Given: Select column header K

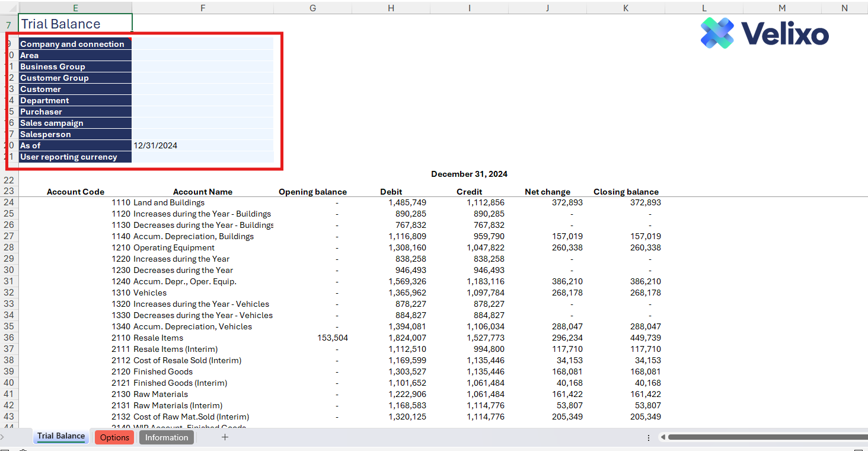Looking at the screenshot, I should 626,8.
